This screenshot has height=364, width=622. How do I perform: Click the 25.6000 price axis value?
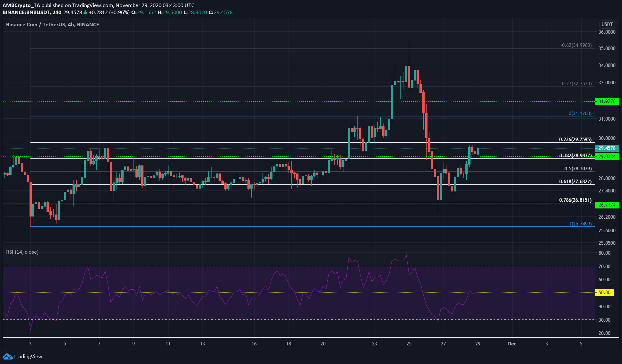(607, 231)
